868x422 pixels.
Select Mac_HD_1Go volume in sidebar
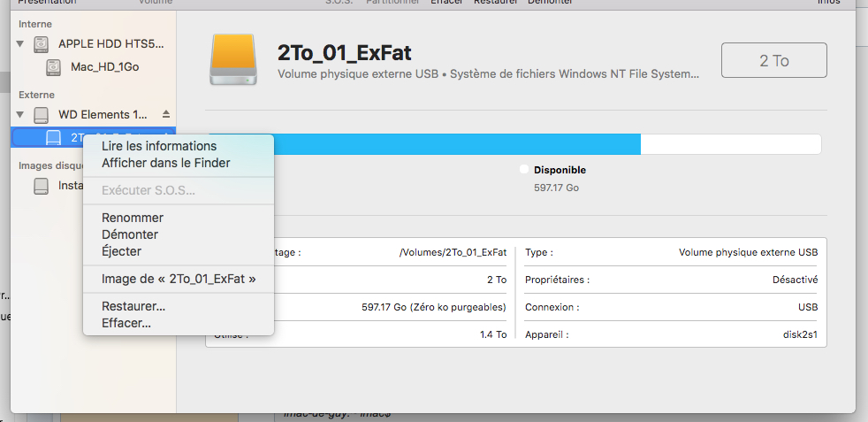(x=104, y=67)
